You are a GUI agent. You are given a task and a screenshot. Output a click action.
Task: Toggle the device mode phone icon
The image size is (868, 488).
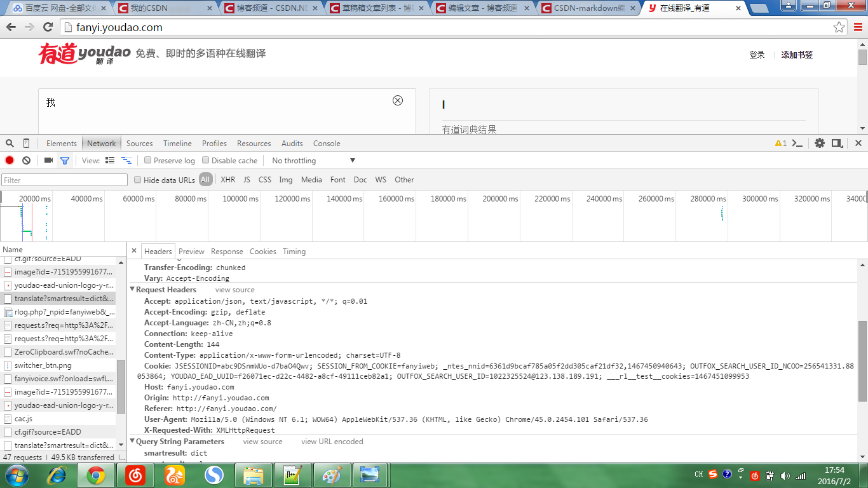(x=26, y=144)
